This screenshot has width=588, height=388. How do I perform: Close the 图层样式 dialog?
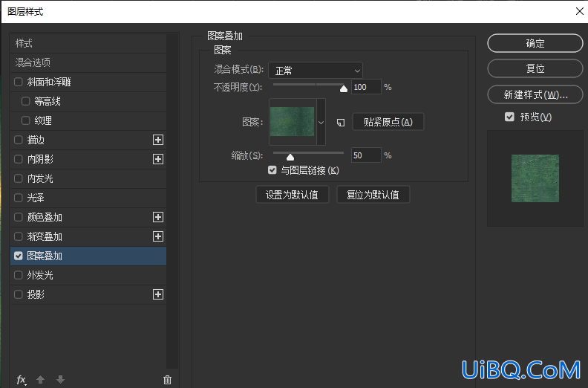(580, 11)
